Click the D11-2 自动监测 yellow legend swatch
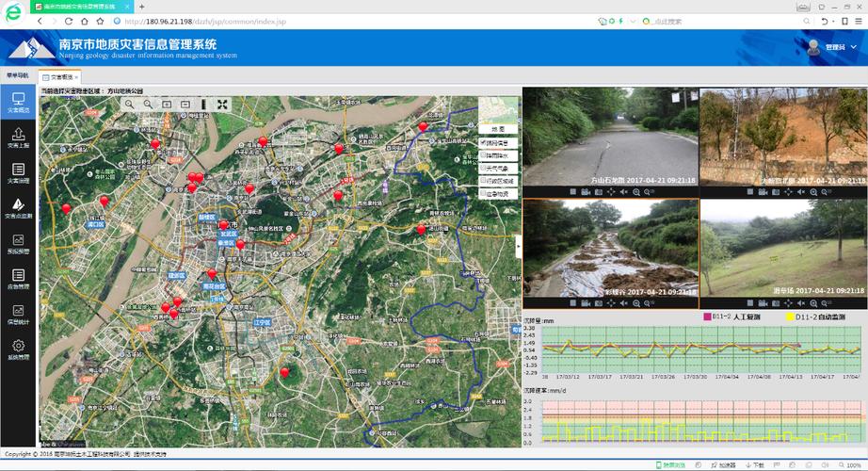 click(x=790, y=317)
